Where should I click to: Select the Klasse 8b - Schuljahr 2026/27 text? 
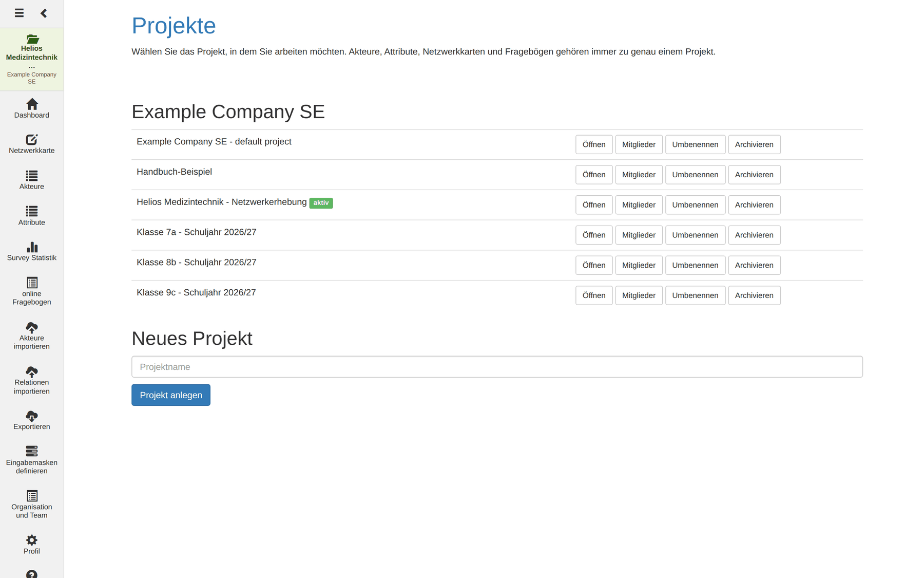(197, 263)
